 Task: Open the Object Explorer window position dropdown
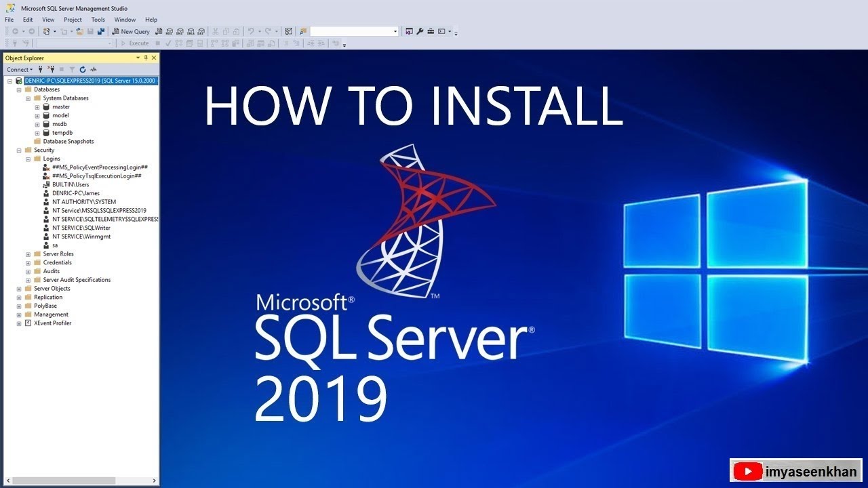click(x=138, y=58)
